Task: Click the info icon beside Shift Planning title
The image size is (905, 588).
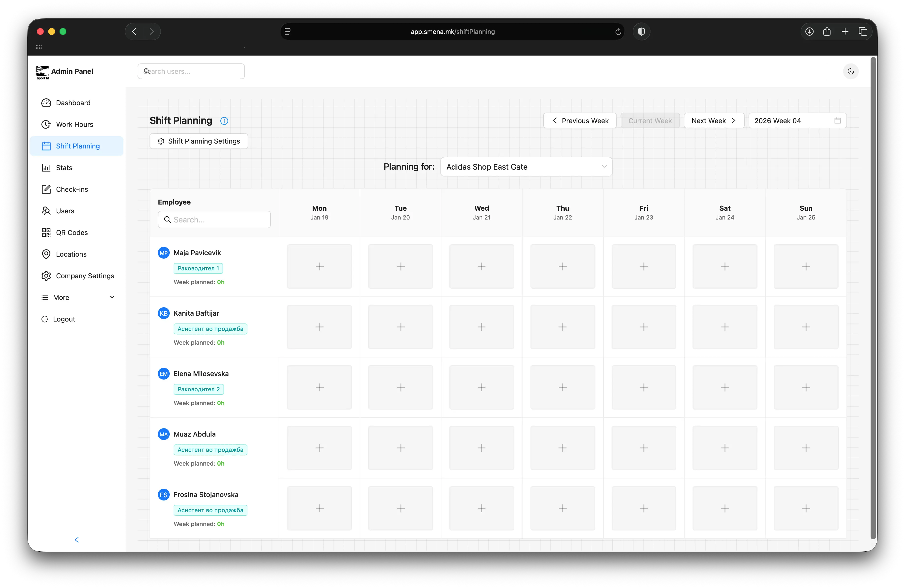Action: tap(224, 121)
